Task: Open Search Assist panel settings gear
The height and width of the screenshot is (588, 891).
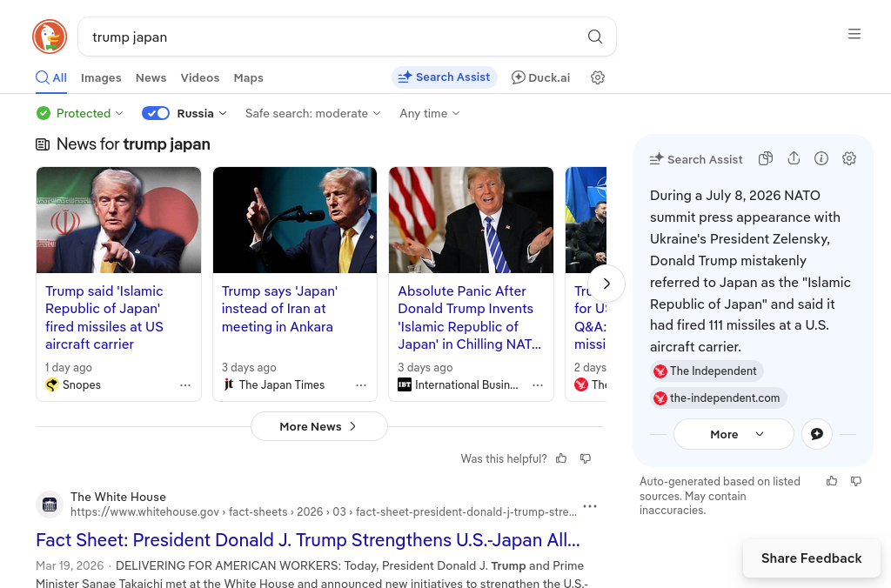Action: (849, 158)
